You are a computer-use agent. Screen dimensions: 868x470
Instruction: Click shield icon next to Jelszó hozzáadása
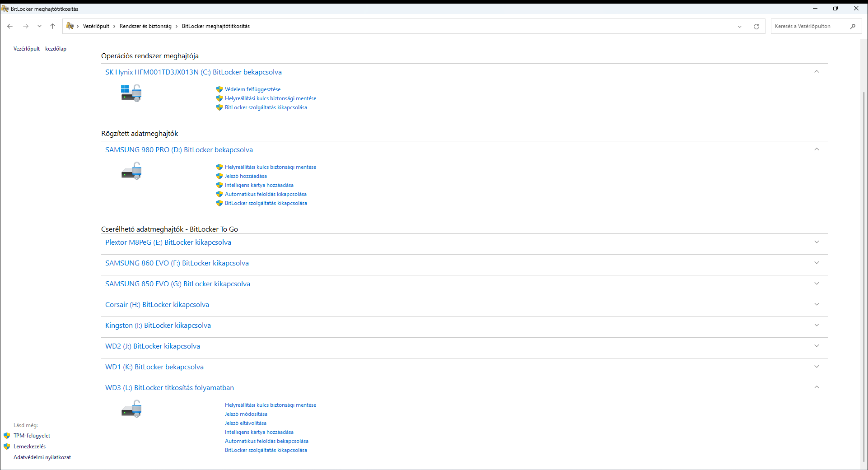click(219, 176)
